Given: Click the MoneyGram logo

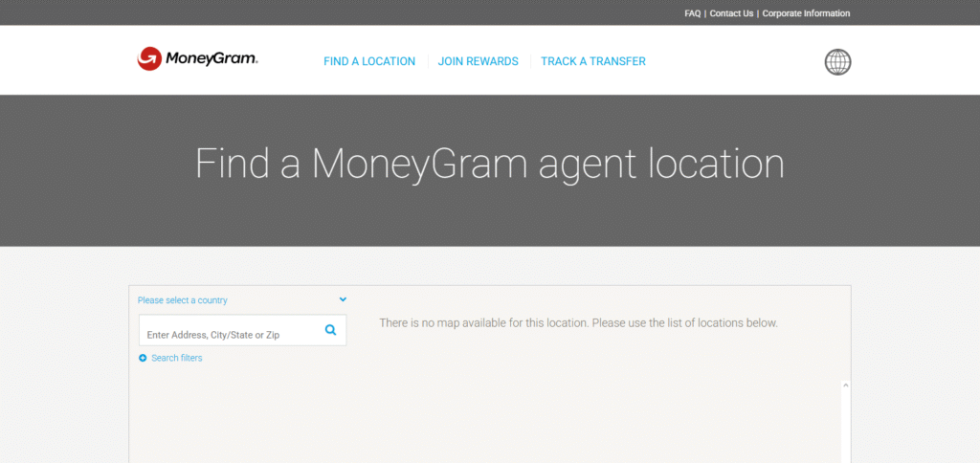Looking at the screenshot, I should (197, 58).
